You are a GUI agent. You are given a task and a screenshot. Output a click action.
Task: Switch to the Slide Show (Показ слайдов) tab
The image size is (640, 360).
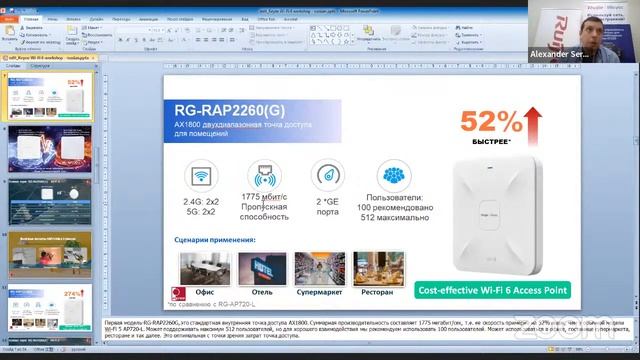(x=180, y=19)
